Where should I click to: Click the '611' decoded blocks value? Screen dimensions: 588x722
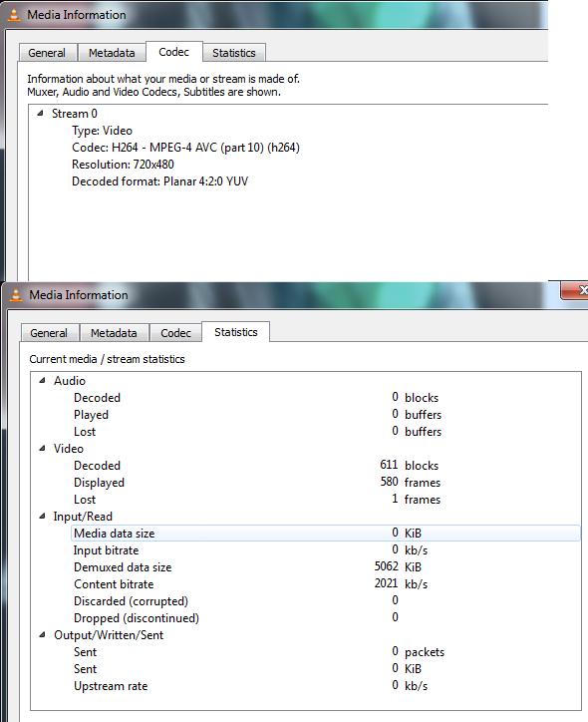[389, 465]
